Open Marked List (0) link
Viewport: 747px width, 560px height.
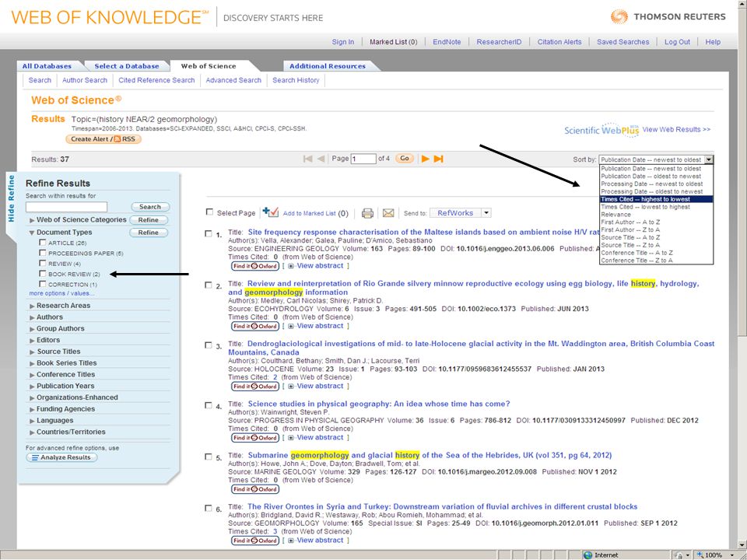tap(394, 42)
